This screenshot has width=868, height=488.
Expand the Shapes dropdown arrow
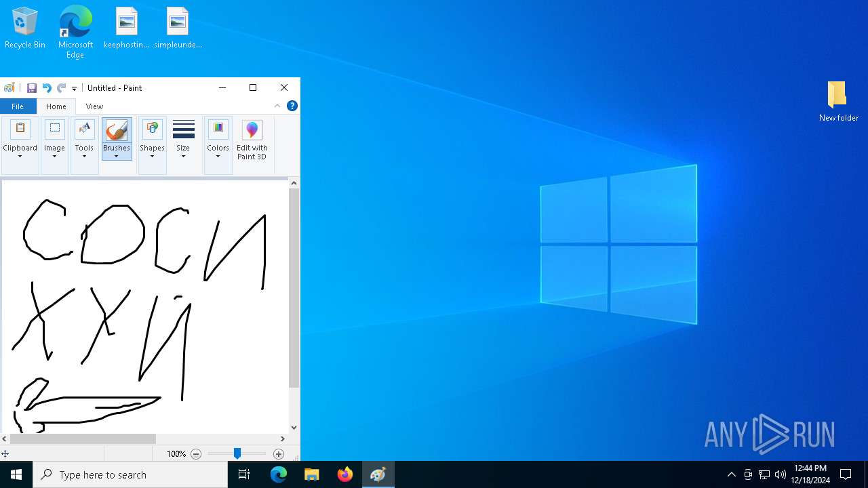coord(152,157)
